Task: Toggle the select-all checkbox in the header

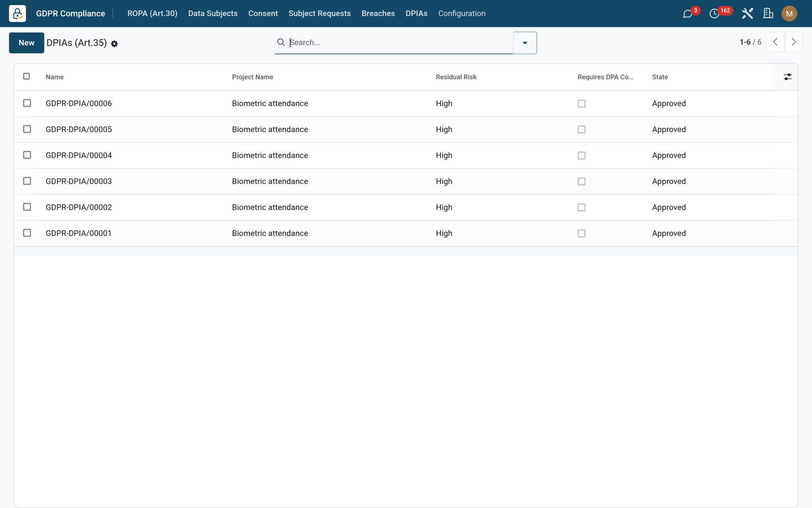Action: (x=27, y=76)
